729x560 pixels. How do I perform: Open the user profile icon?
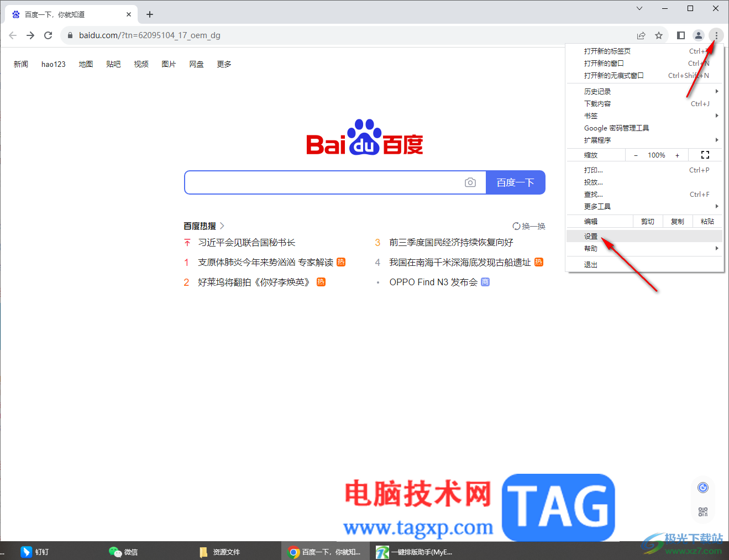699,35
